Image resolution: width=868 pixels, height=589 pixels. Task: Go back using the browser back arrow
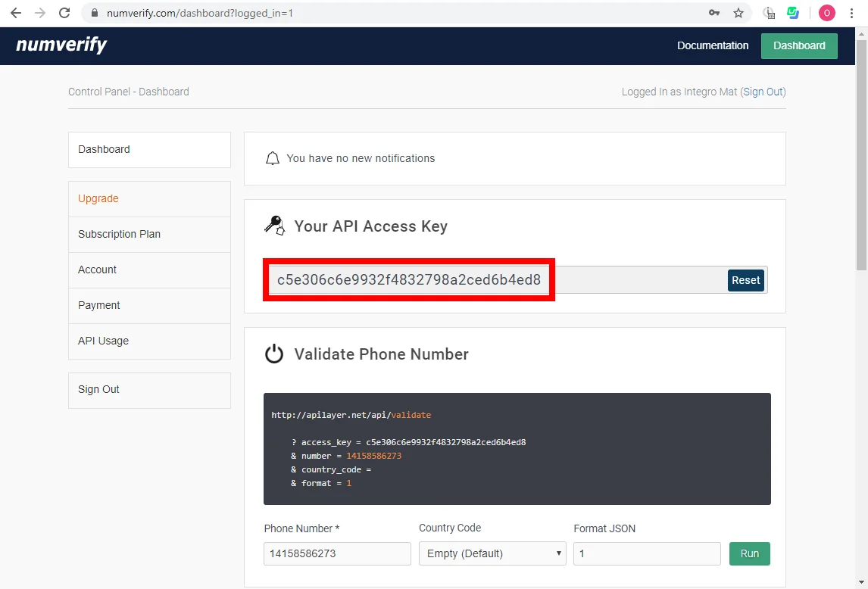point(15,13)
